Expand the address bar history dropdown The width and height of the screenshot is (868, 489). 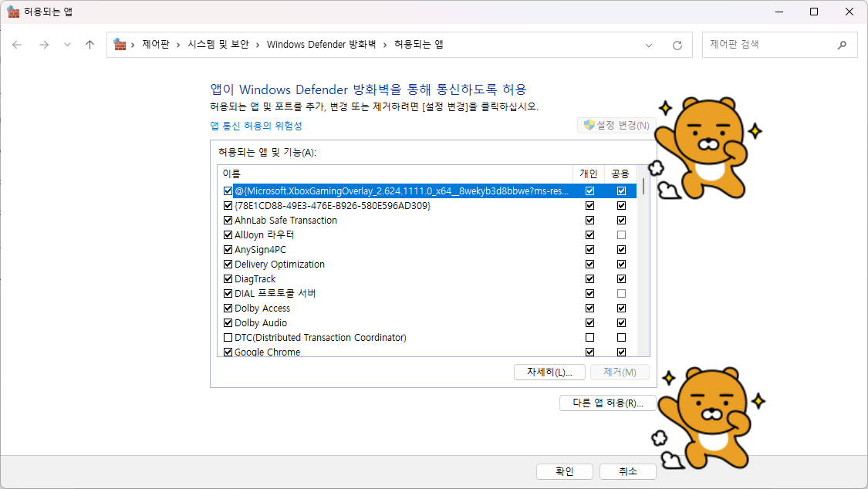pos(649,46)
